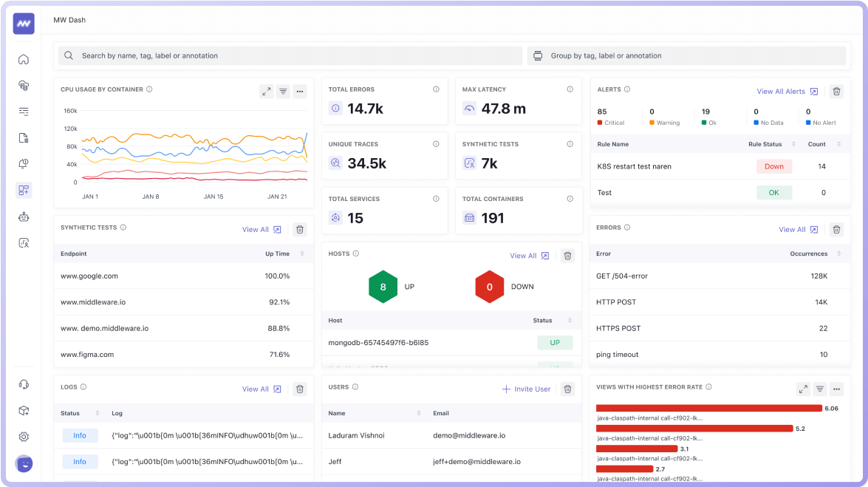
Task: Select www.google.com endpoint row
Action: (184, 276)
